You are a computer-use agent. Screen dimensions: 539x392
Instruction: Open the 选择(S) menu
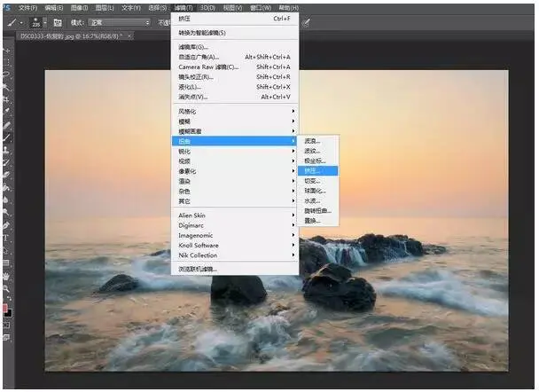click(x=158, y=8)
